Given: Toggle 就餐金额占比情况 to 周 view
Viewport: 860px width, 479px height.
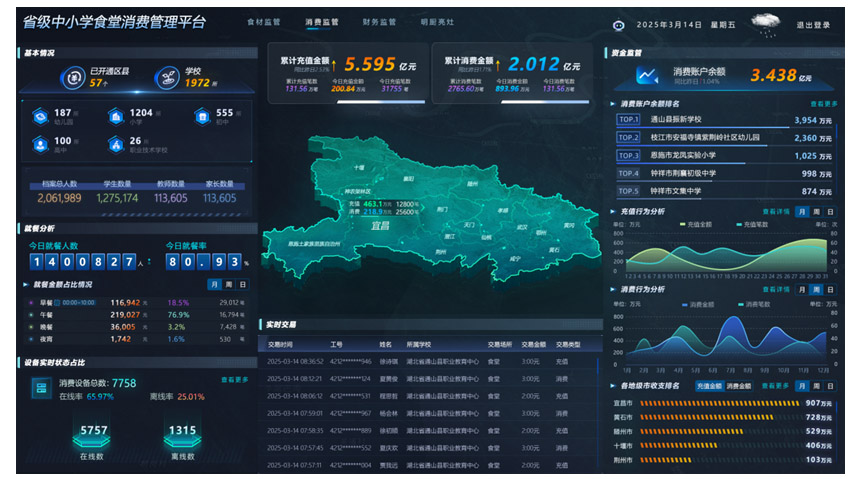Looking at the screenshot, I should [228, 285].
